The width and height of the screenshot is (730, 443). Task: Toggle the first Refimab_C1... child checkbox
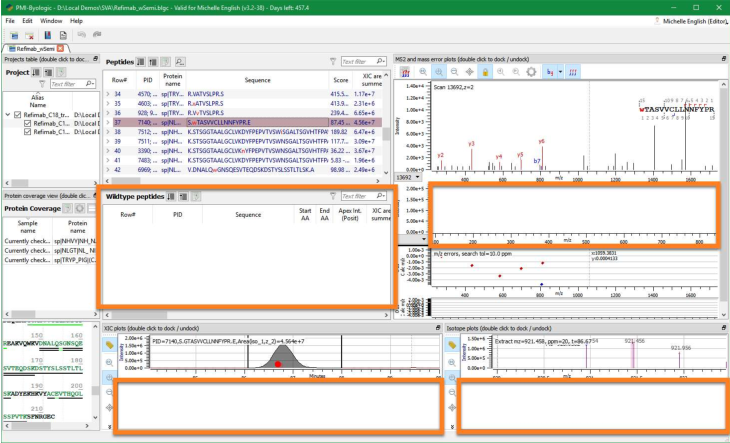click(x=27, y=123)
